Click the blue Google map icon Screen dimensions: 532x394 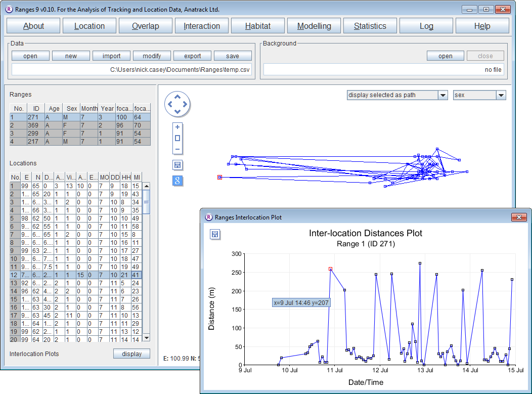click(x=178, y=181)
